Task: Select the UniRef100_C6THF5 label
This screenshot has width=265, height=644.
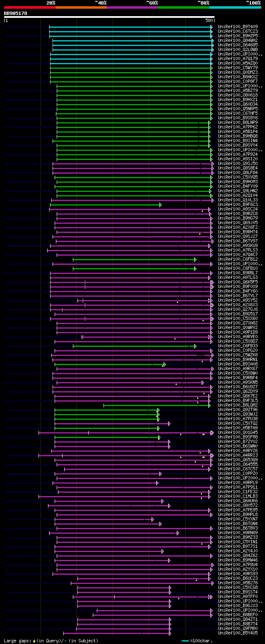Action: click(x=238, y=113)
